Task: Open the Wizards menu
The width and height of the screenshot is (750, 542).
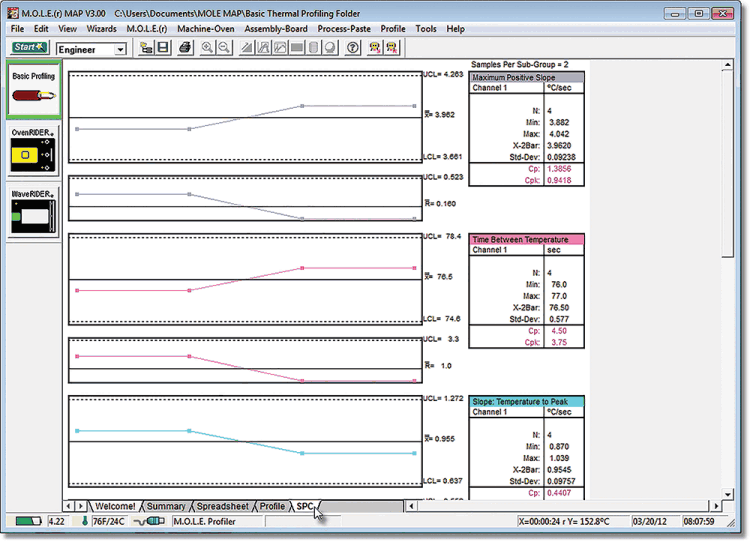Action: click(101, 29)
